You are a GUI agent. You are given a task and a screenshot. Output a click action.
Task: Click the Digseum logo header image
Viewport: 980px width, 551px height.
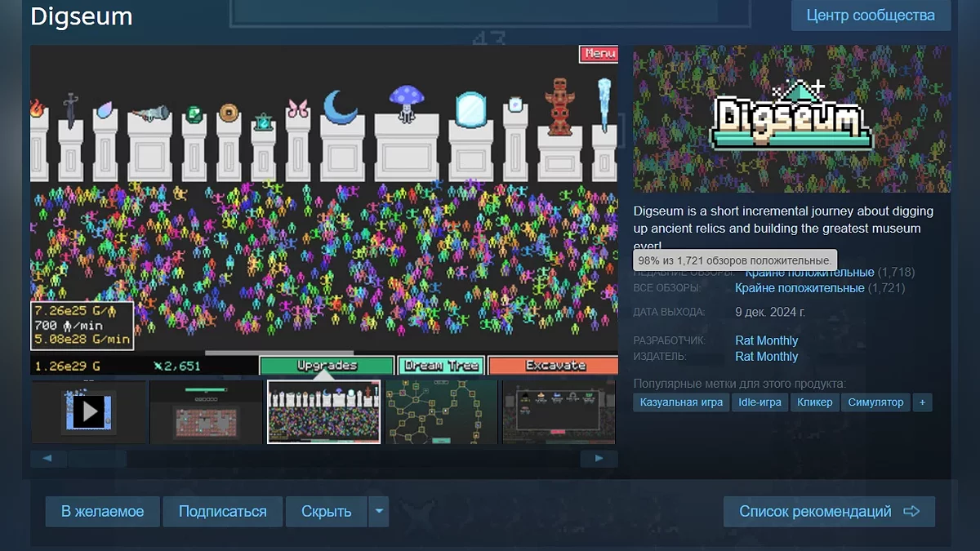(x=791, y=118)
